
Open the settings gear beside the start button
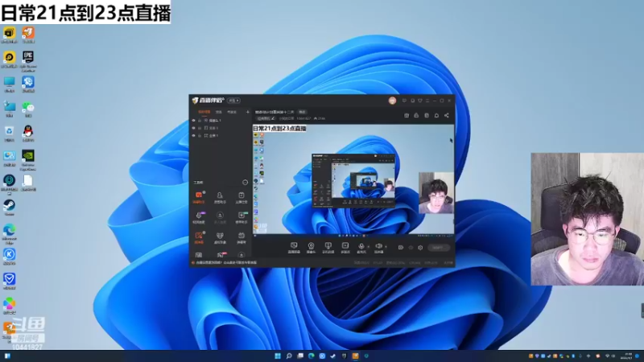point(420,248)
